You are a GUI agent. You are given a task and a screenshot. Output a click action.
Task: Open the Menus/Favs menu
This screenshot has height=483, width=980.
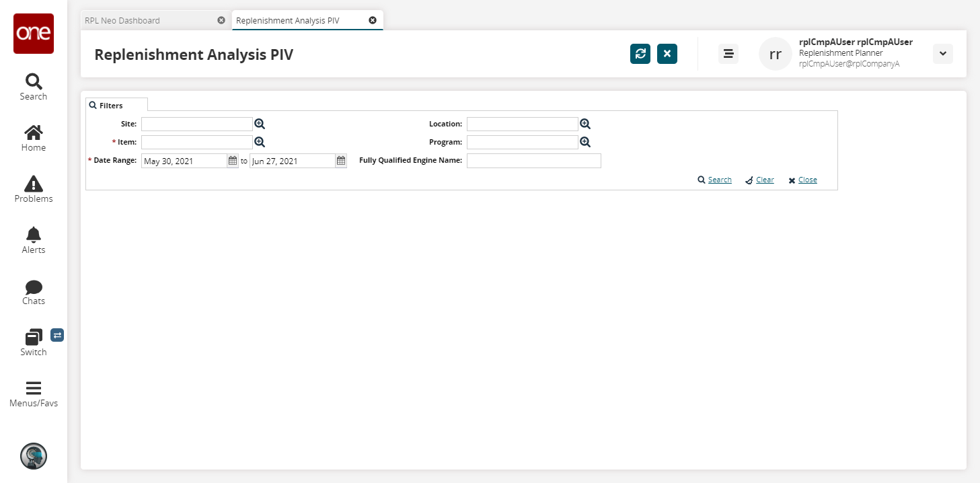(34, 395)
